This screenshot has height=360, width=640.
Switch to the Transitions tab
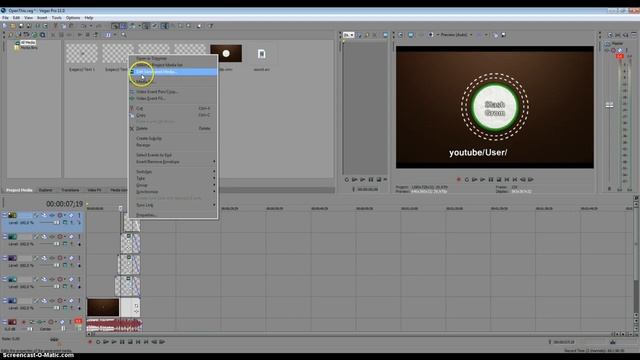70,190
